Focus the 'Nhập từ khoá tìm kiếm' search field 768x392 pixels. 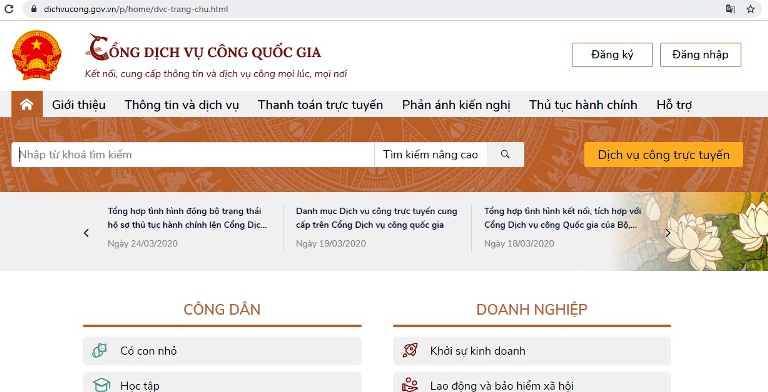(x=193, y=155)
